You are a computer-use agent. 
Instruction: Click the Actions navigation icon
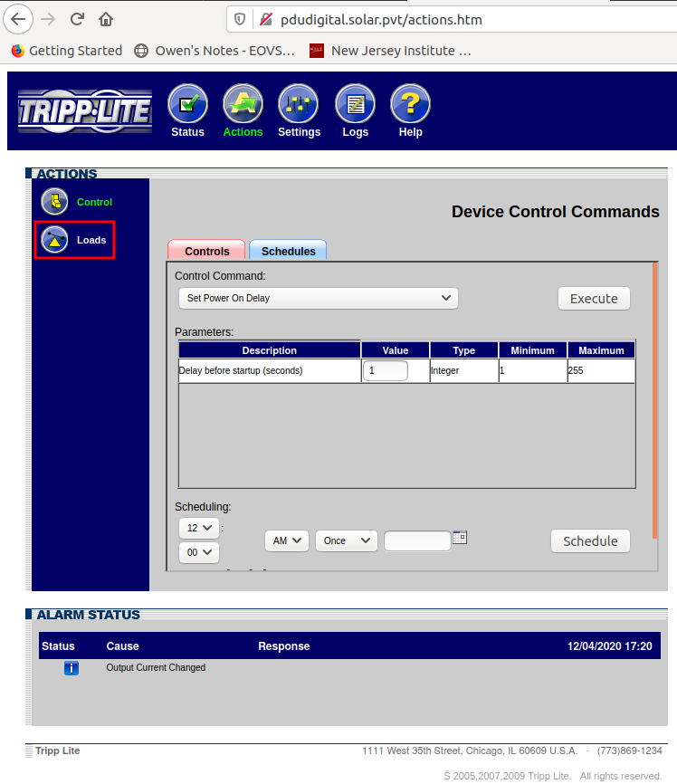(243, 104)
